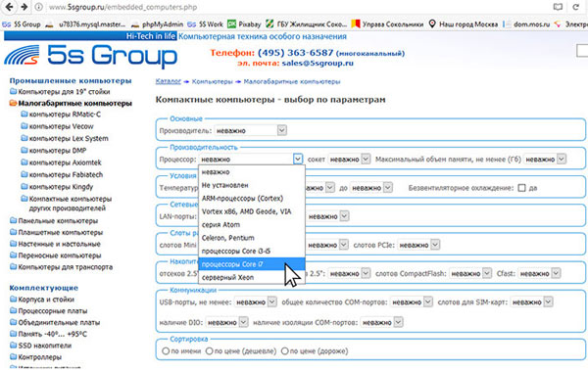Image resolution: width=588 pixels, height=370 pixels.
Task: Click the Компьютеры breadcrumb link
Action: click(213, 81)
